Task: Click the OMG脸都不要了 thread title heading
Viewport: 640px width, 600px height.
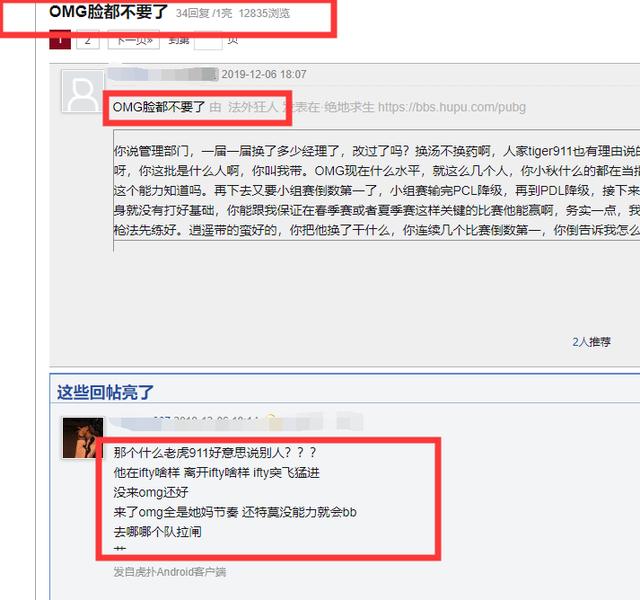Action: click(109, 11)
